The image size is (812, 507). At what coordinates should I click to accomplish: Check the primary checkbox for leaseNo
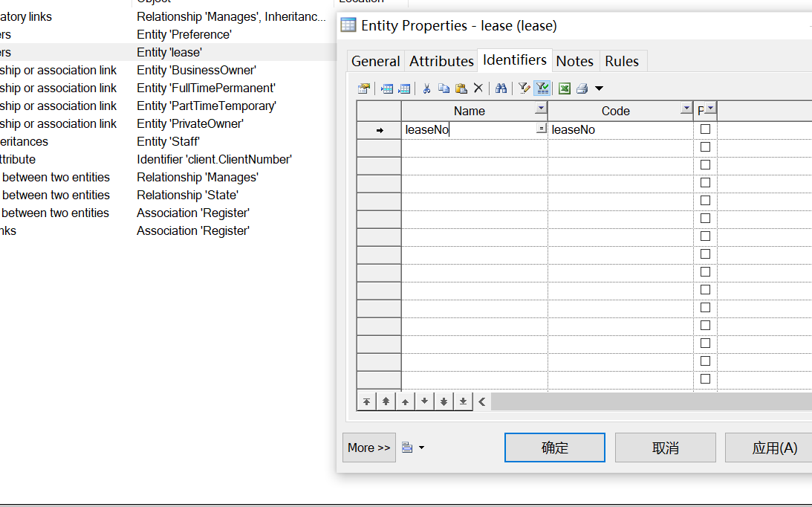[704, 129]
